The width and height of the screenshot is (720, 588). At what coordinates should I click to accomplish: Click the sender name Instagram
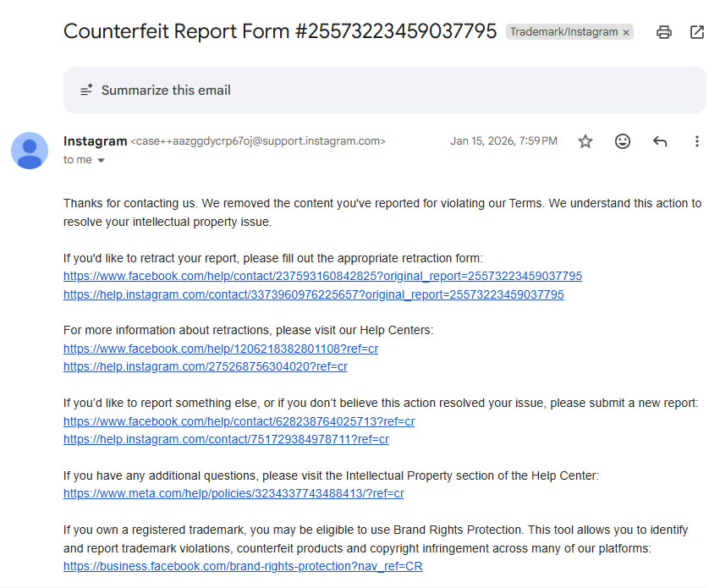[x=95, y=141]
